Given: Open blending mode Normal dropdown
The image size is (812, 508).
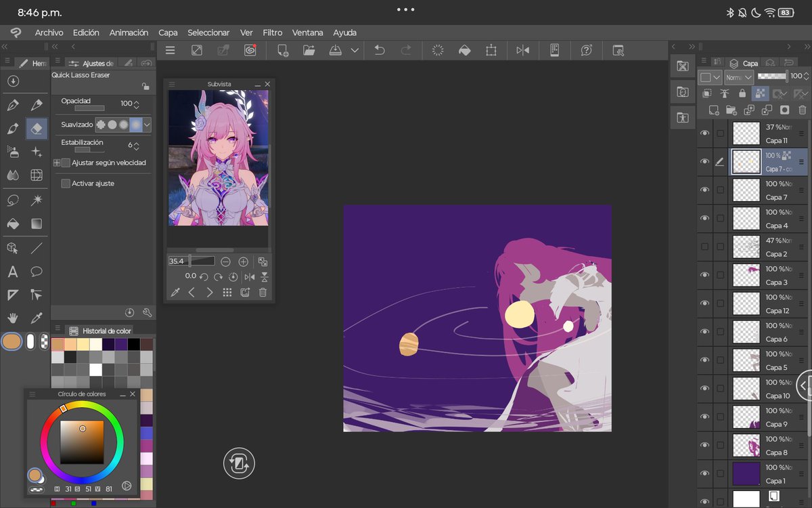Looking at the screenshot, I should click(738, 77).
